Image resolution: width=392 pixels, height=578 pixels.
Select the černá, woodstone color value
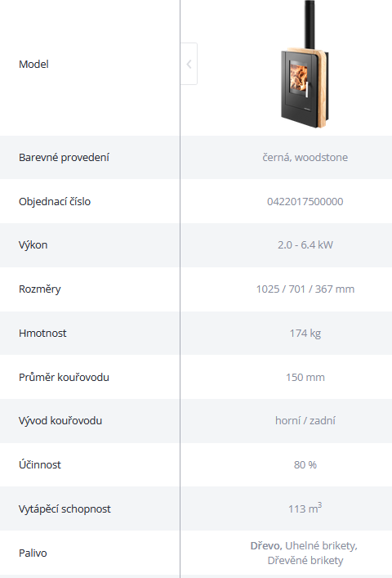click(x=305, y=158)
